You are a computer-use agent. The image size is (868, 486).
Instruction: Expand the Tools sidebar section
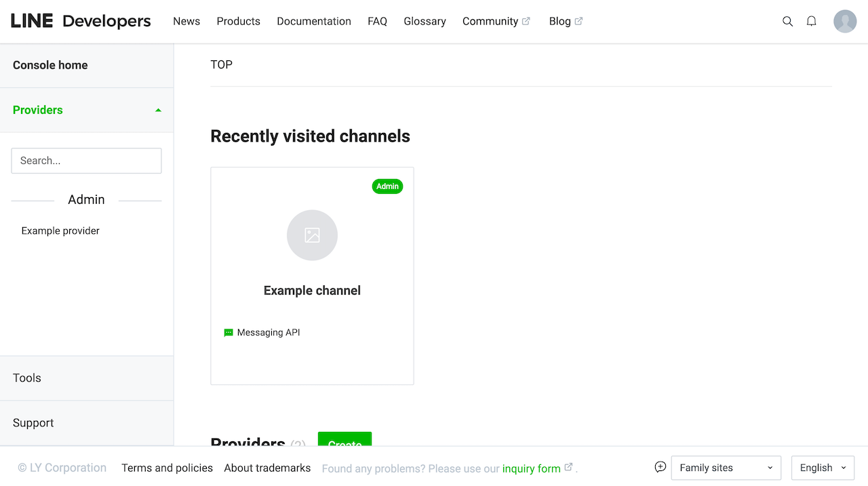tap(27, 378)
